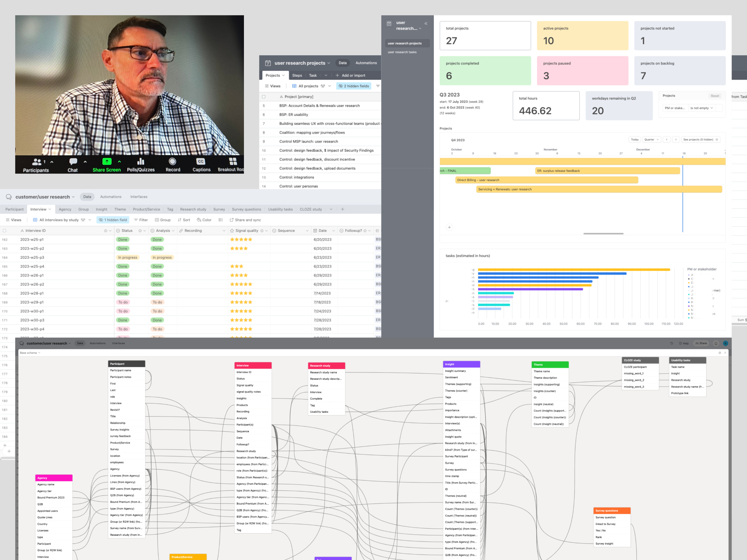Screen dimensions: 747x560
Task: Open the Filter tool in the Interview table toolbar
Action: (141, 220)
